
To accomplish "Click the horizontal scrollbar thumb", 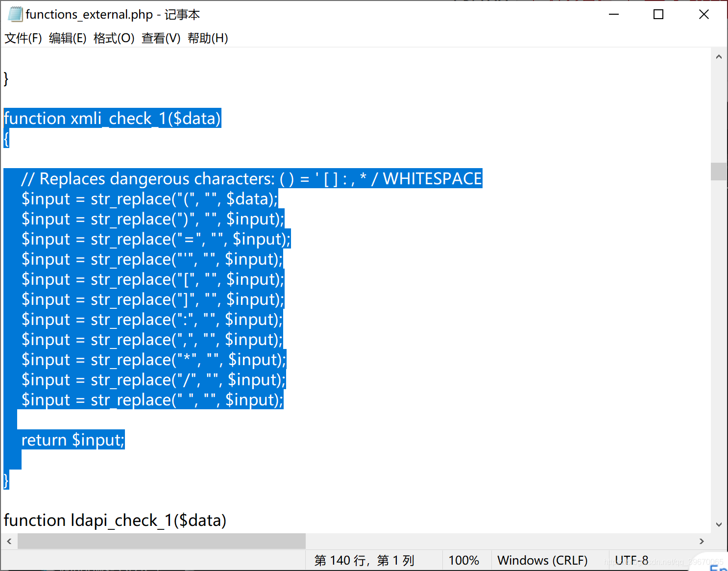I will tap(162, 541).
